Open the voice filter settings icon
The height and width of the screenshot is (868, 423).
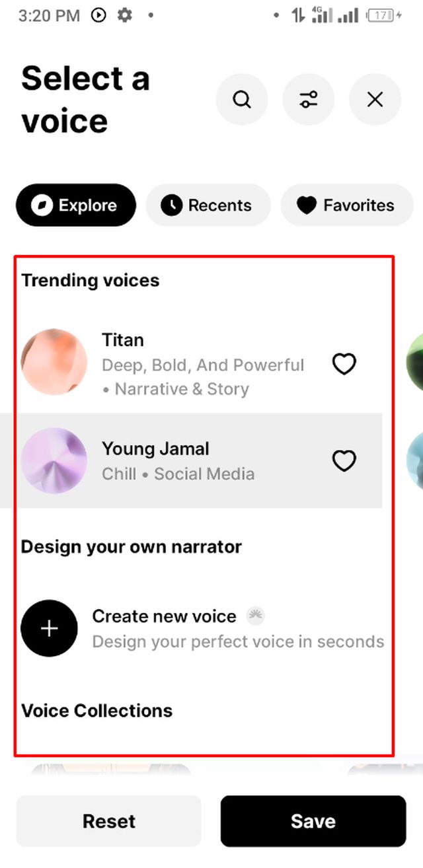click(x=309, y=100)
